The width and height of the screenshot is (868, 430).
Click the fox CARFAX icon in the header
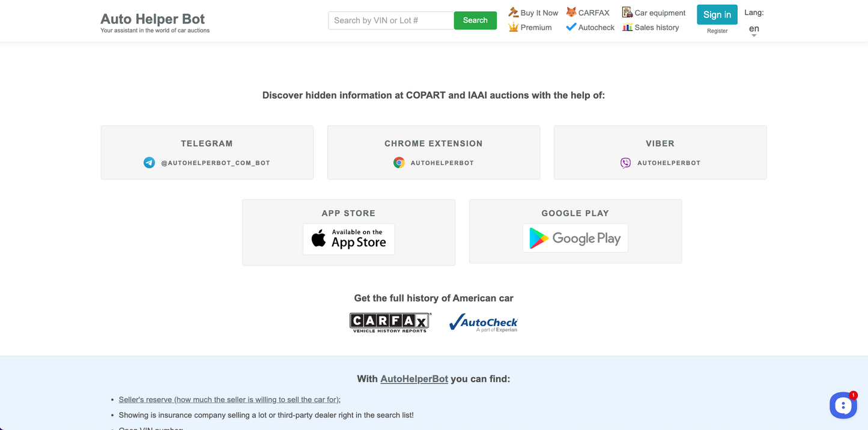point(571,12)
